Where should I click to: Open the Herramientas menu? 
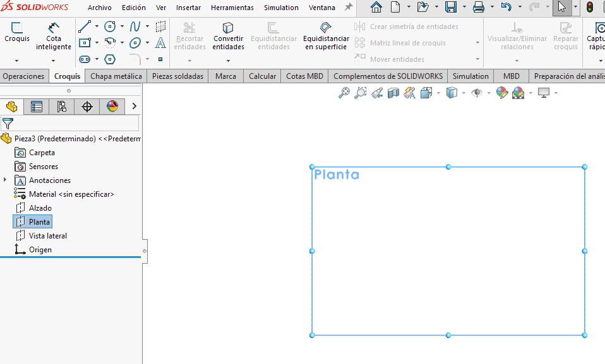point(232,8)
